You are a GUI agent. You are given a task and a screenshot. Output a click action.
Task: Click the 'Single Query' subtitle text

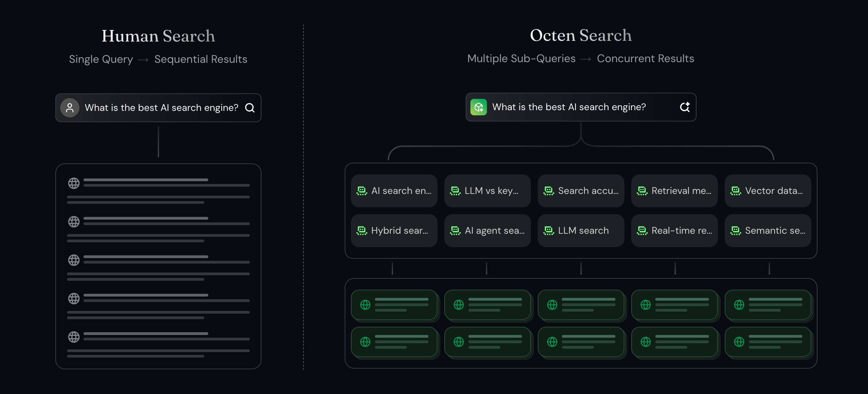(101, 59)
